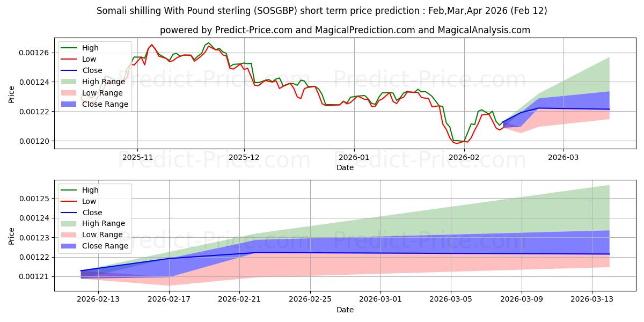Select the Close Range blue swatch in bottom legend
644x322 pixels.
point(70,246)
